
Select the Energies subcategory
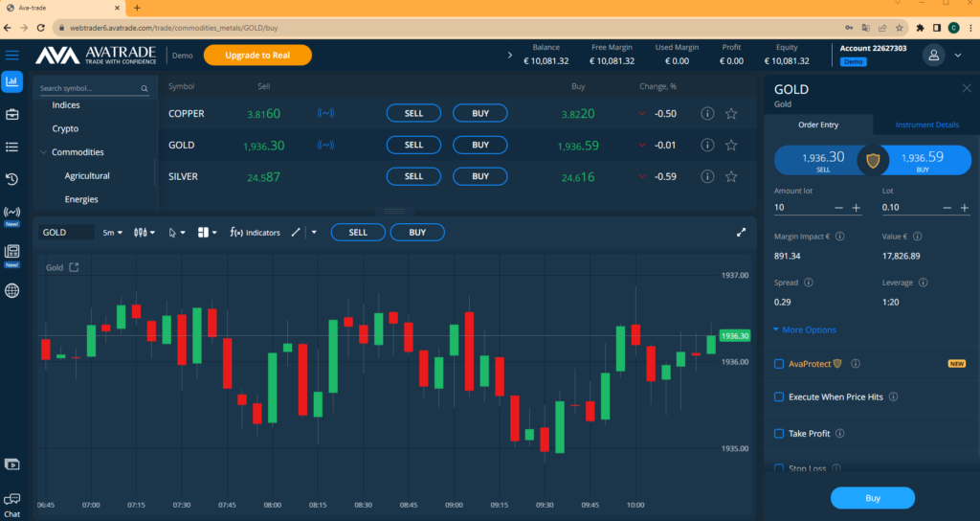[81, 199]
